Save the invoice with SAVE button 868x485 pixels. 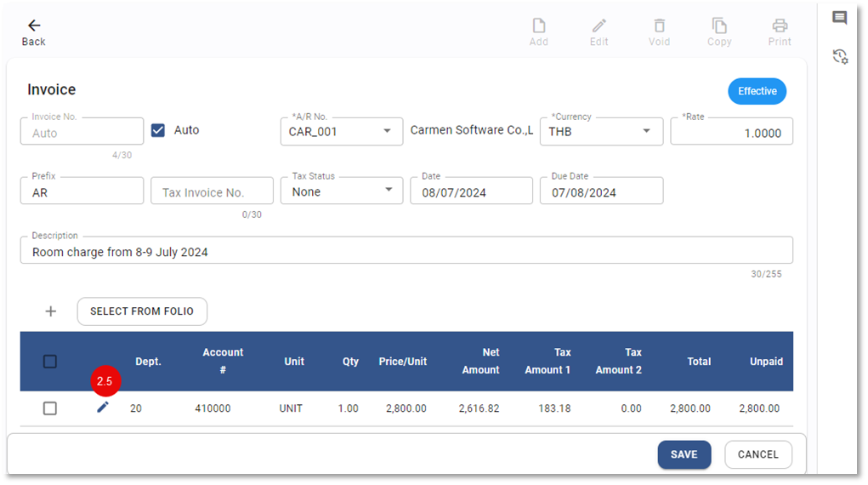[x=684, y=454]
